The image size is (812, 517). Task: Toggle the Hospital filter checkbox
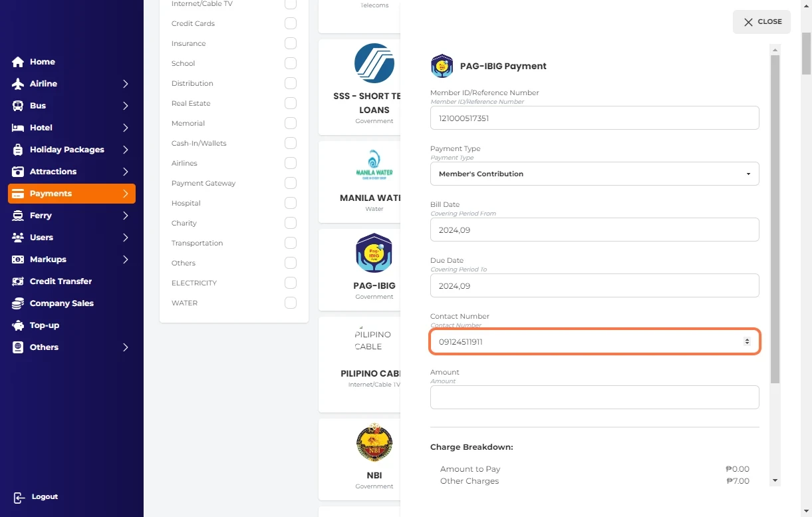(x=291, y=203)
